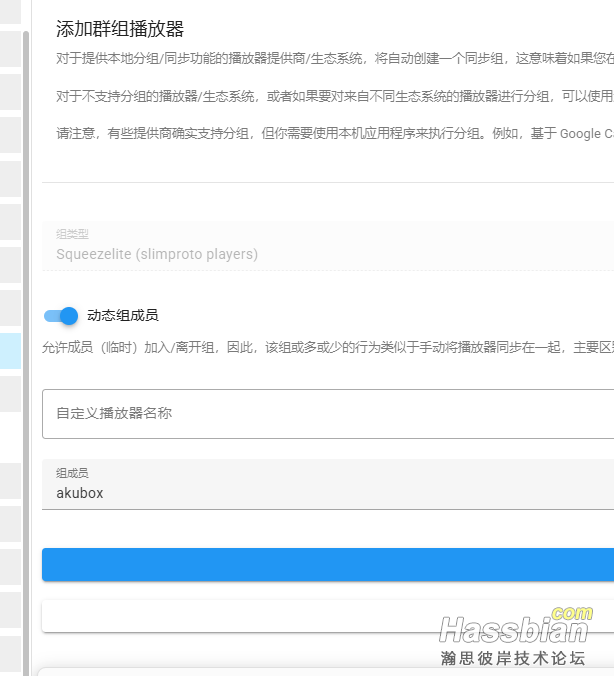Click the 动态组成员 label text

tap(122, 316)
